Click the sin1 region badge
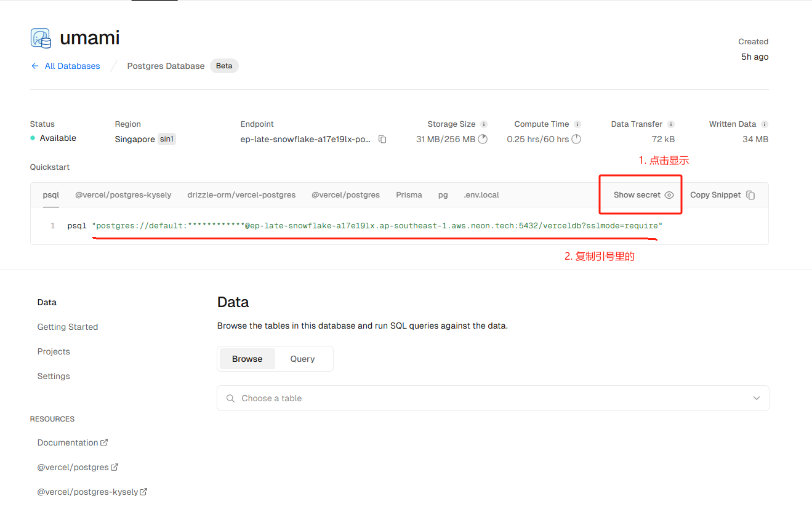Screen dimensions: 812x512 [167, 139]
